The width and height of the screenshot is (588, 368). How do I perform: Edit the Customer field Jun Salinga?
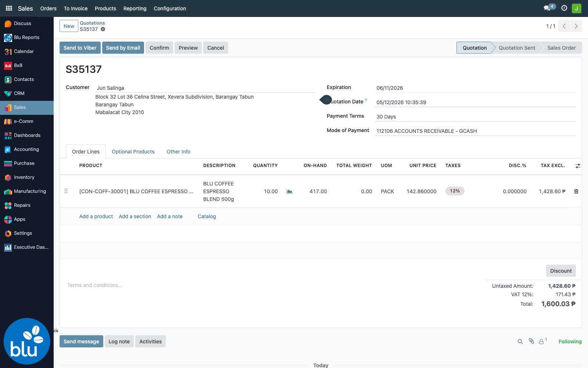205,88
